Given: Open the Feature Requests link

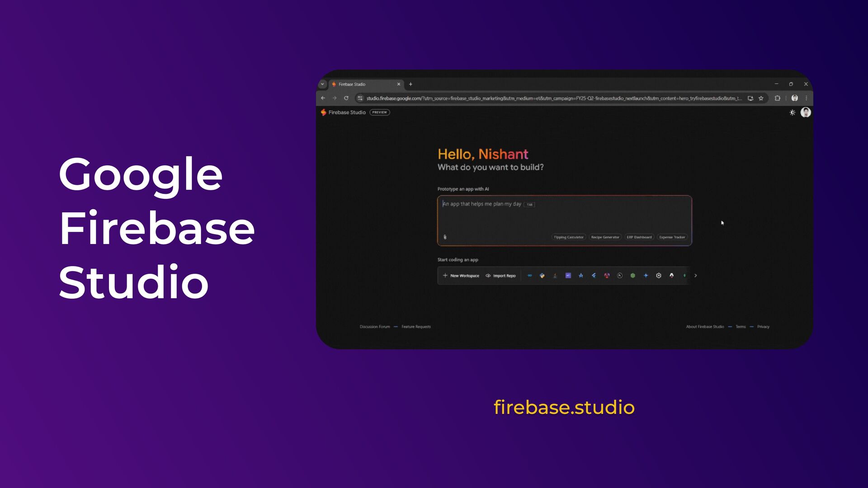Looking at the screenshot, I should (x=416, y=326).
